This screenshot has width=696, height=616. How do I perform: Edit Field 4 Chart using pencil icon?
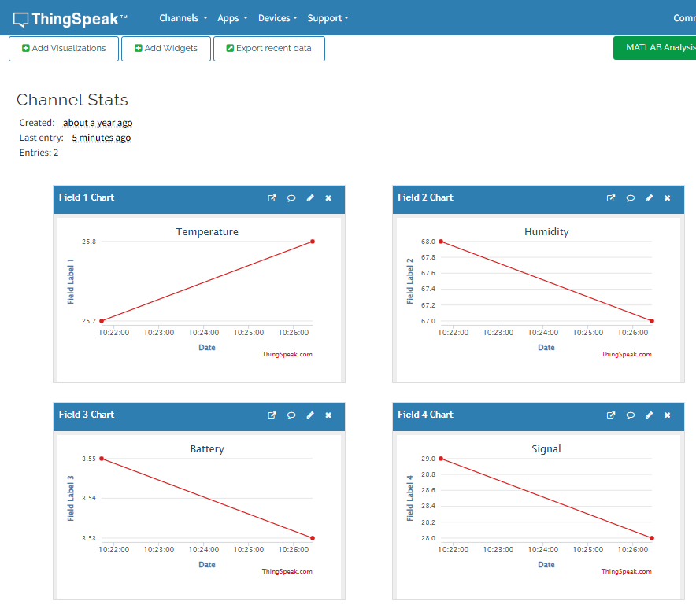pos(649,415)
